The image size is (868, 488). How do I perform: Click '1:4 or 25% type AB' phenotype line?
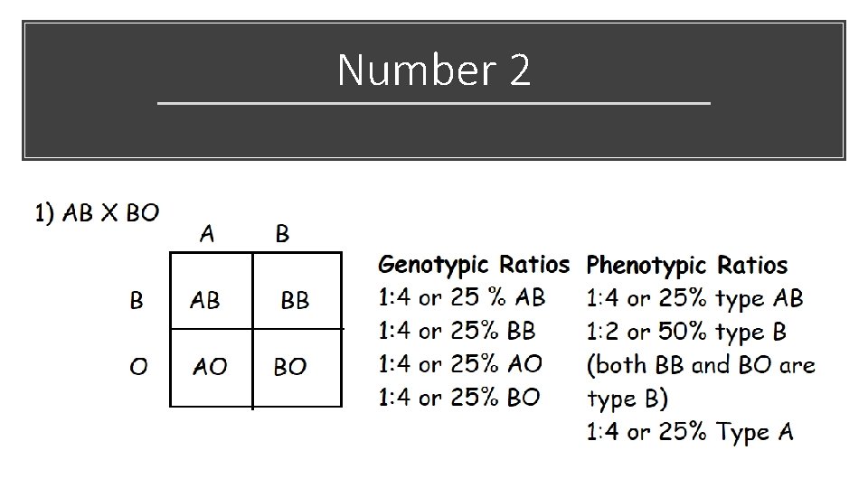pos(694,298)
